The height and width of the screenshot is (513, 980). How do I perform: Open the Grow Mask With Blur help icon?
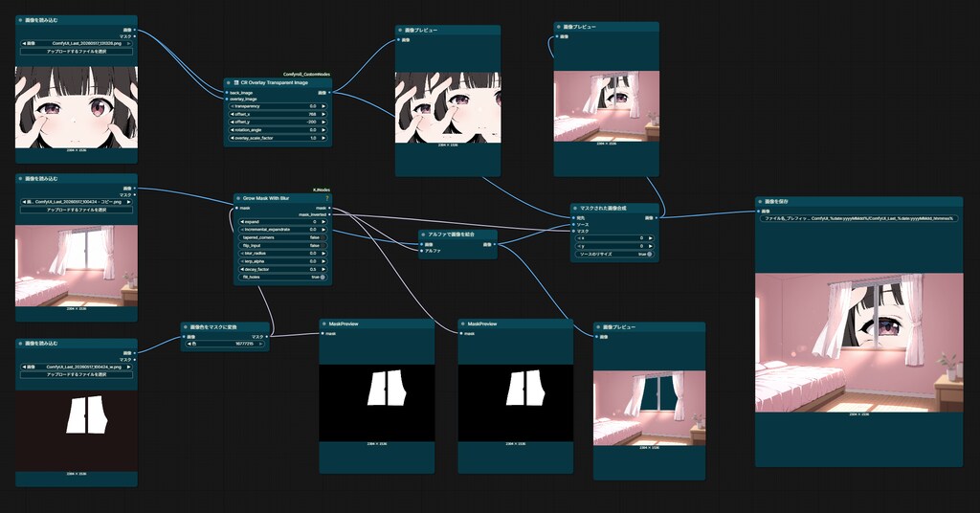[326, 198]
